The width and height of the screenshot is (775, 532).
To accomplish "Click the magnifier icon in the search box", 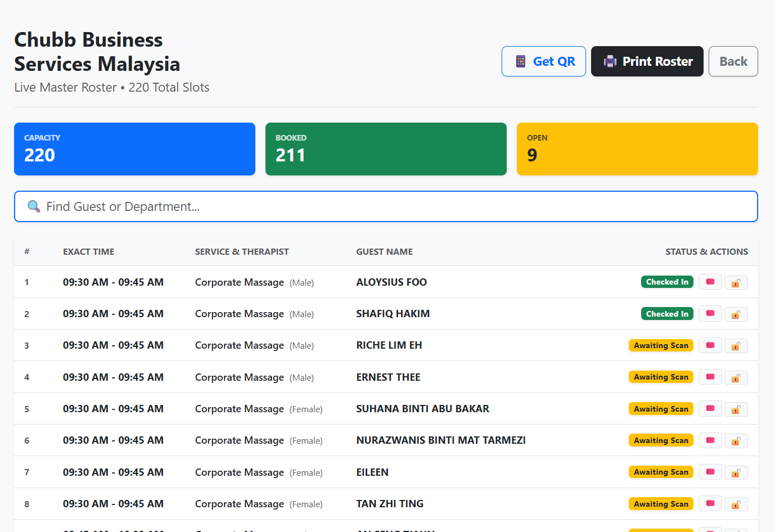I will point(34,206).
